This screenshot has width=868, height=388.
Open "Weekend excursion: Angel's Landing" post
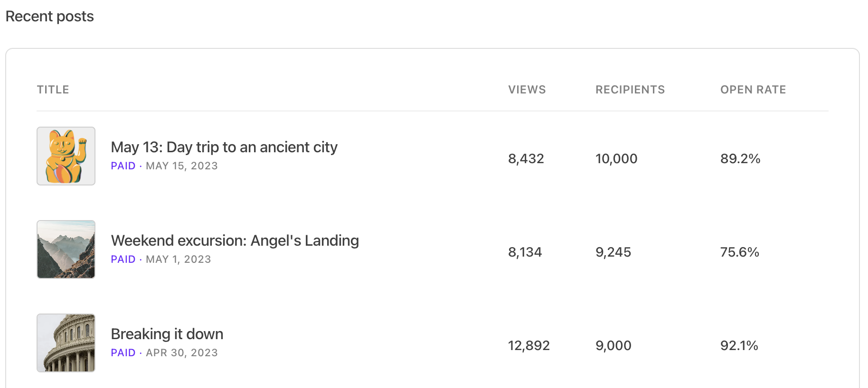coord(235,241)
